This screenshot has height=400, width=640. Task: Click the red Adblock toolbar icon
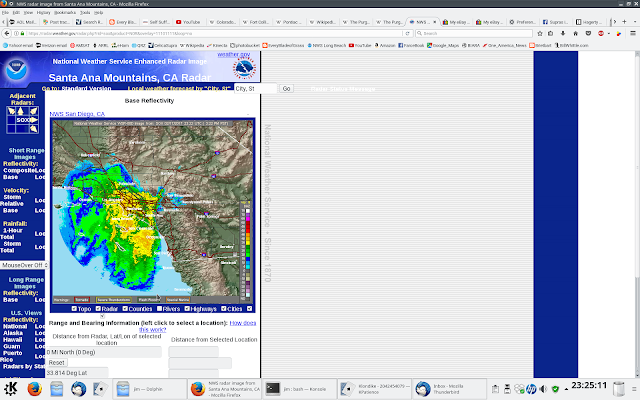[601, 33]
